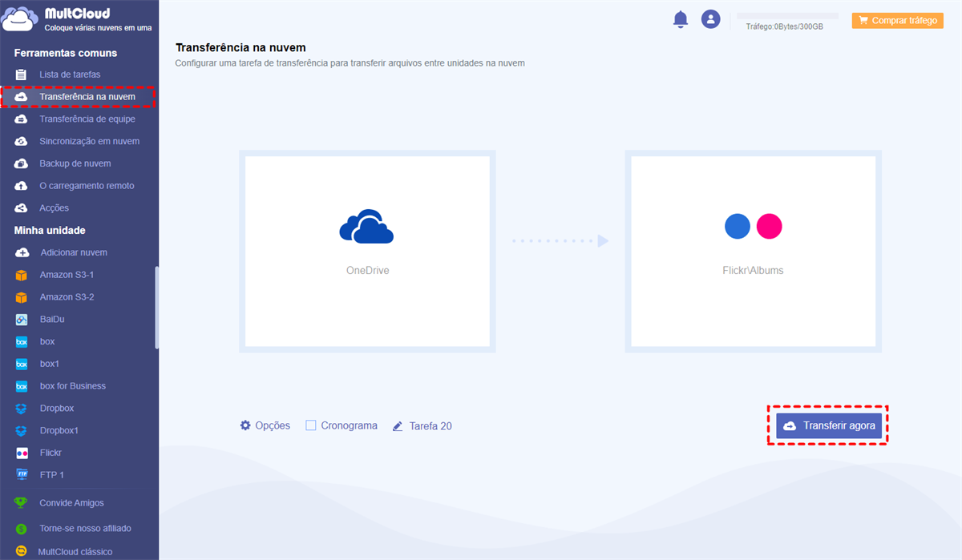The width and height of the screenshot is (962, 560).
Task: Open Flickr drive in sidebar
Action: [x=51, y=453]
